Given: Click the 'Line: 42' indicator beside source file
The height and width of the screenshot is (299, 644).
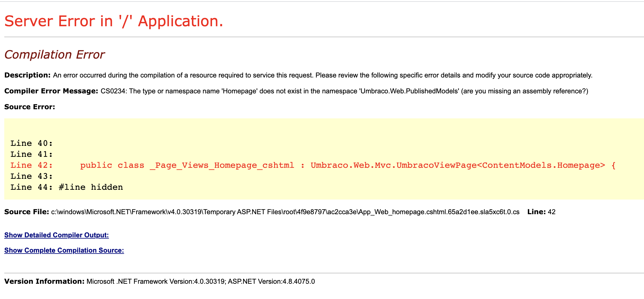Looking at the screenshot, I should pos(541,212).
